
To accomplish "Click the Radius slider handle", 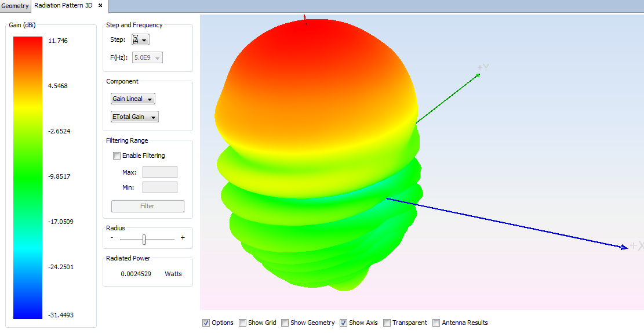I will tap(144, 238).
